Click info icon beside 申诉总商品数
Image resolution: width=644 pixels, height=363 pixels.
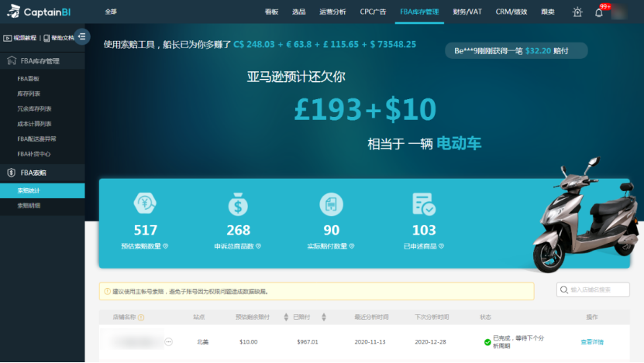258,246
